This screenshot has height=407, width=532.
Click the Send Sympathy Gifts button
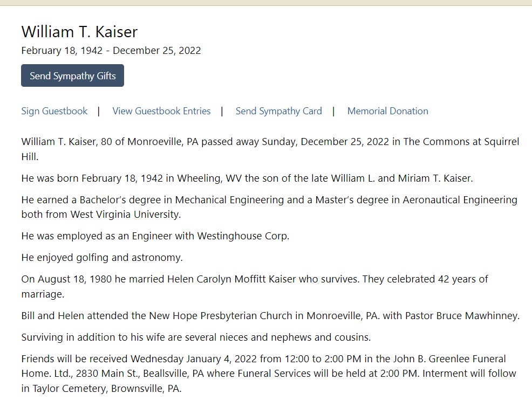click(x=73, y=75)
